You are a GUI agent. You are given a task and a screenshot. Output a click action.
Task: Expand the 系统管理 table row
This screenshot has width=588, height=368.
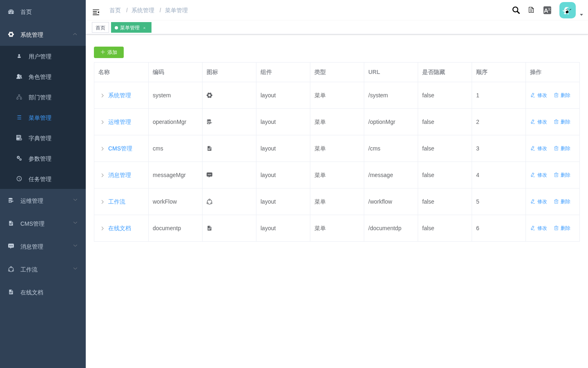pyautogui.click(x=102, y=95)
